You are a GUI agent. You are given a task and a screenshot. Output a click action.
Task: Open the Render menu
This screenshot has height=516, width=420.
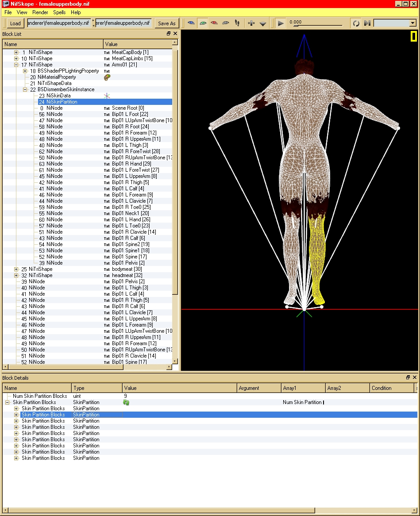[40, 12]
